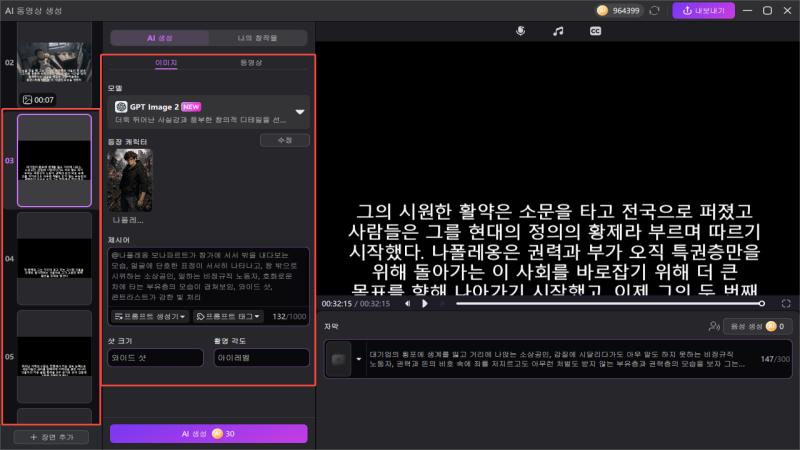Screen dimensions: 800x450
Task: Click the playback handle at the progress bar end
Action: [x=762, y=304]
